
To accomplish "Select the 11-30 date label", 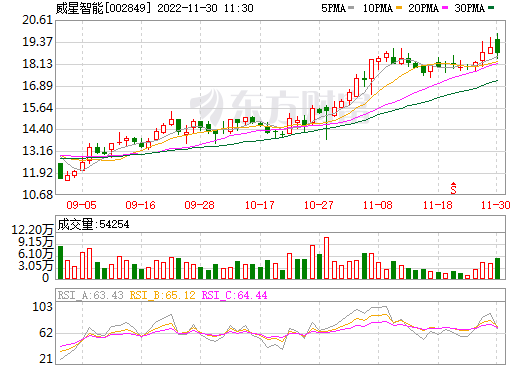I will tap(496, 205).
